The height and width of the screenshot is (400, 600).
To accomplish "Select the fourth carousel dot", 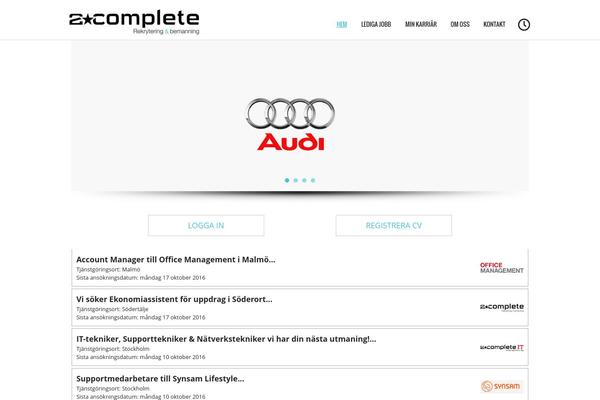I will pos(313,180).
